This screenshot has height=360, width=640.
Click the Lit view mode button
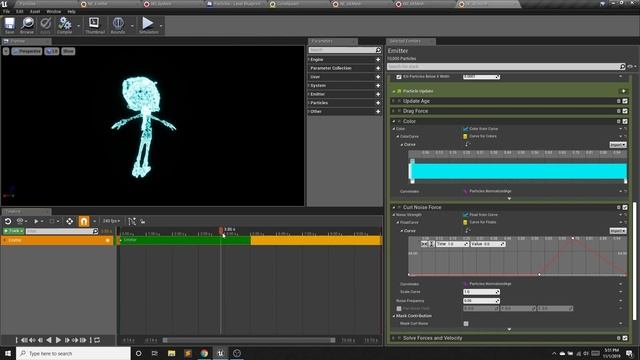[x=52, y=51]
